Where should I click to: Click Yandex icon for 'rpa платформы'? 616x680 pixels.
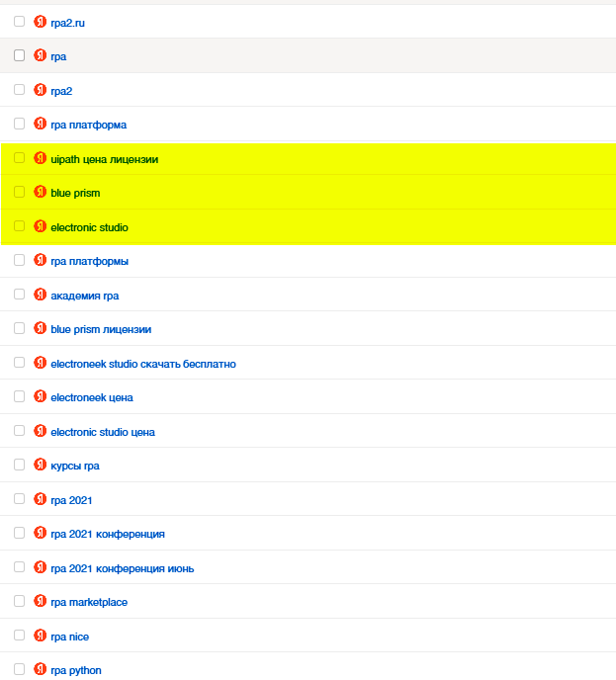[40, 260]
